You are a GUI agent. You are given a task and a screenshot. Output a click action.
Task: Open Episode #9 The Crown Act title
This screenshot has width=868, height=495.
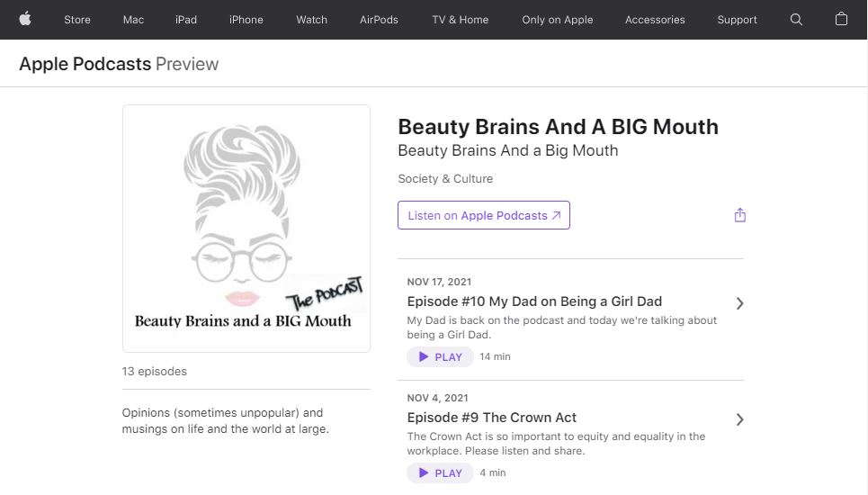pos(491,418)
